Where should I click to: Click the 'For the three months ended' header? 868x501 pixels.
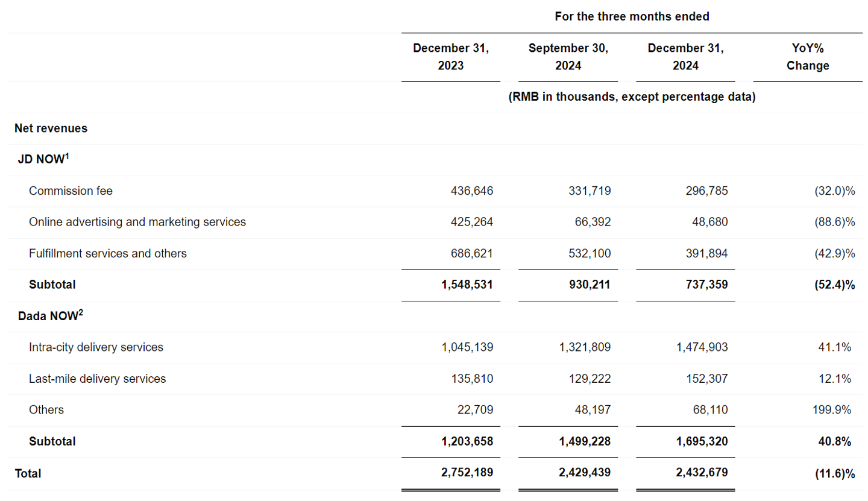(x=632, y=17)
